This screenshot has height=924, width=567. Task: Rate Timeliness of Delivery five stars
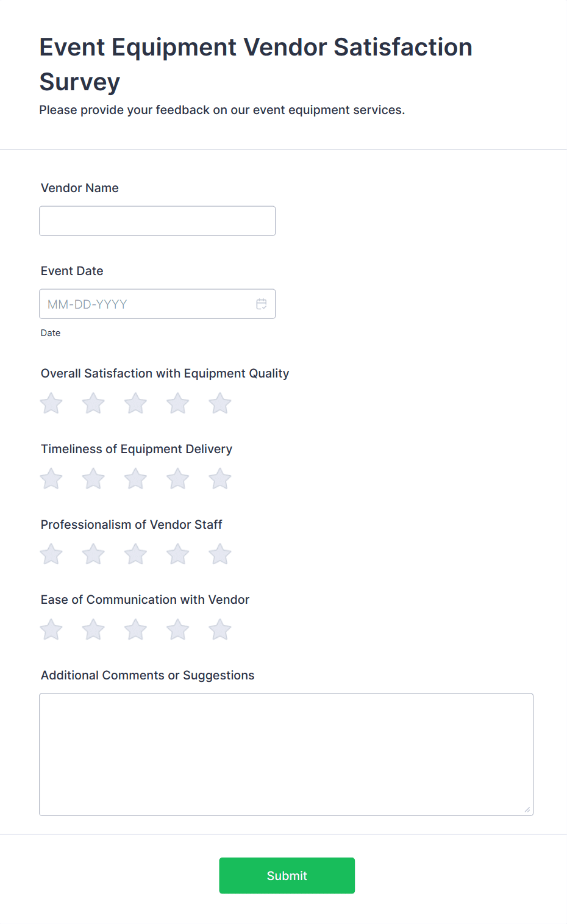(x=220, y=479)
